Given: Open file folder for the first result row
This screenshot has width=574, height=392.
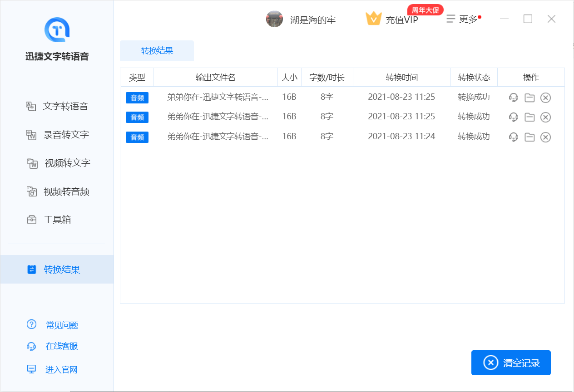Looking at the screenshot, I should pos(529,98).
